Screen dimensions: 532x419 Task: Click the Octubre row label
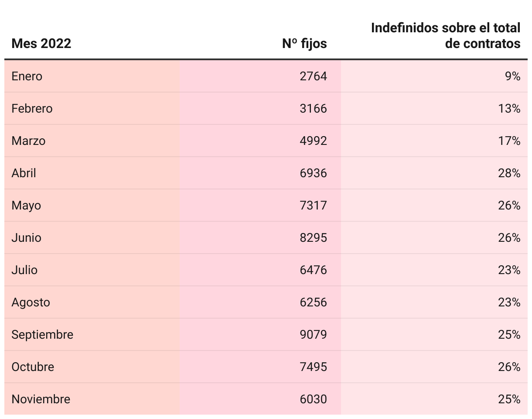(x=33, y=367)
